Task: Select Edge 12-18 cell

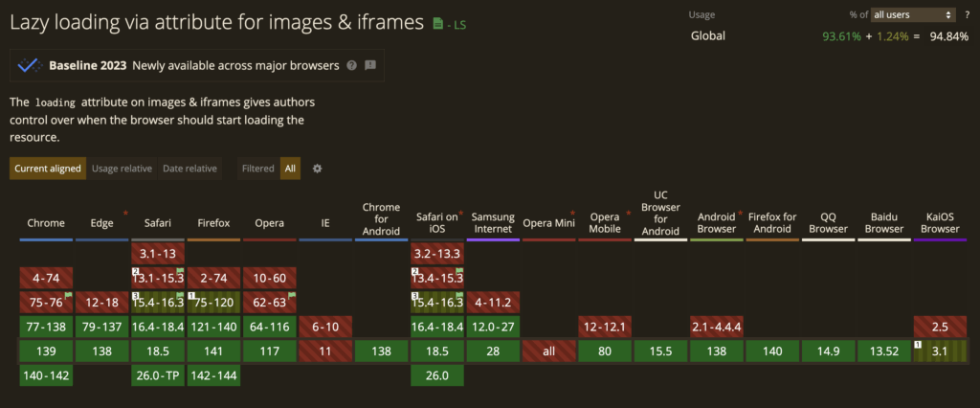Action: point(101,303)
